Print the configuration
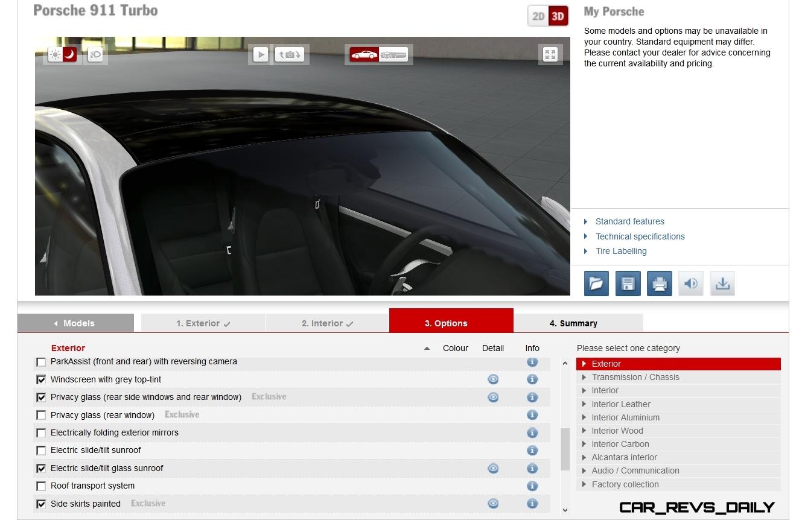Screen dimensions: 802x532 click(660, 283)
